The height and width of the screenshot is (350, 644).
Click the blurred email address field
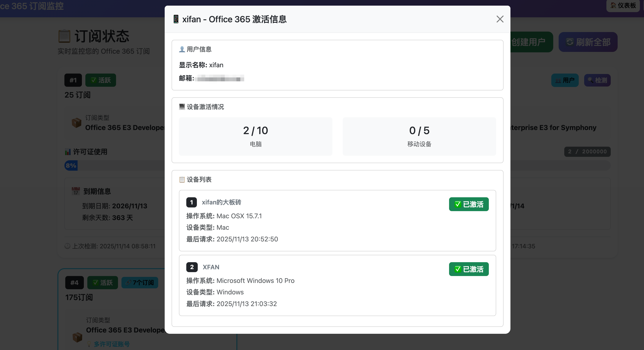tap(219, 78)
